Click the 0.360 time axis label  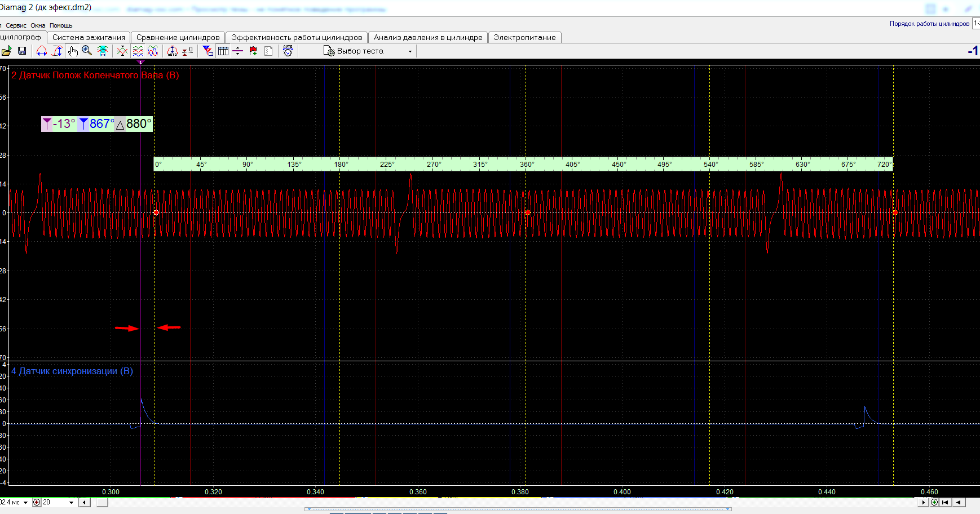(418, 492)
